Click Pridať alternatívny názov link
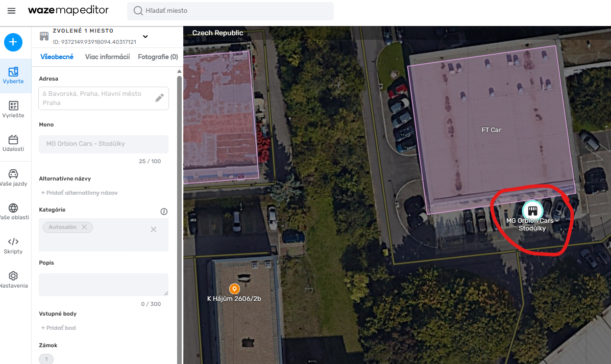 (79, 193)
